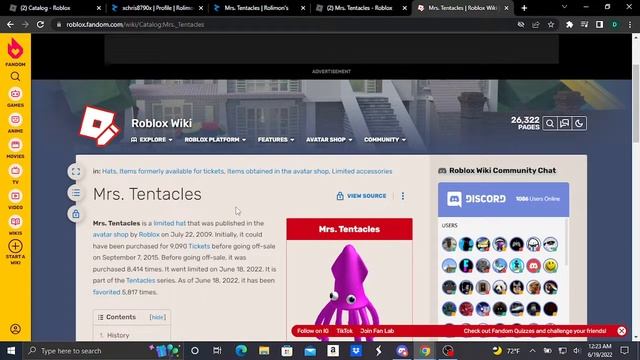Toggle dark theme moon icon
Screen dimensions: 640x360
tap(579, 123)
